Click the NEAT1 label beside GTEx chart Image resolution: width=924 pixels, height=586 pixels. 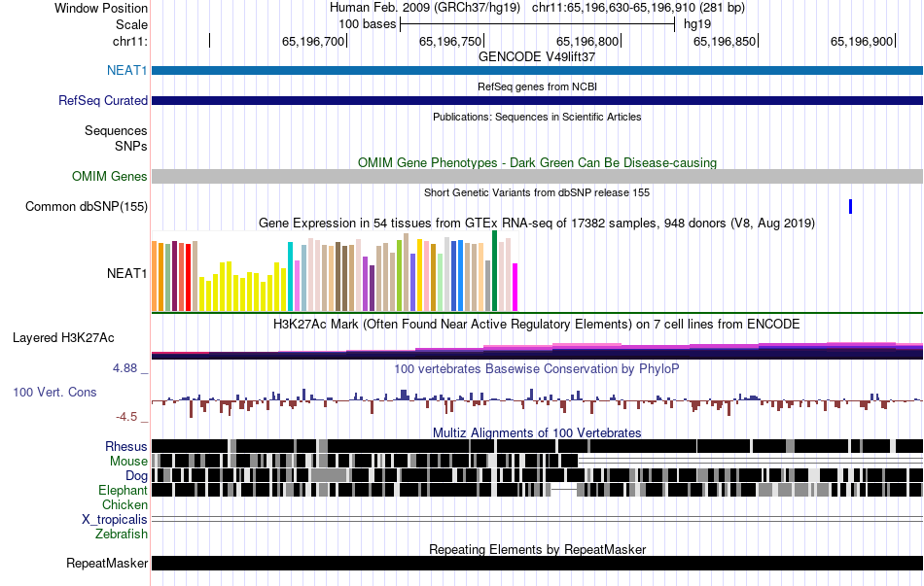click(126, 273)
